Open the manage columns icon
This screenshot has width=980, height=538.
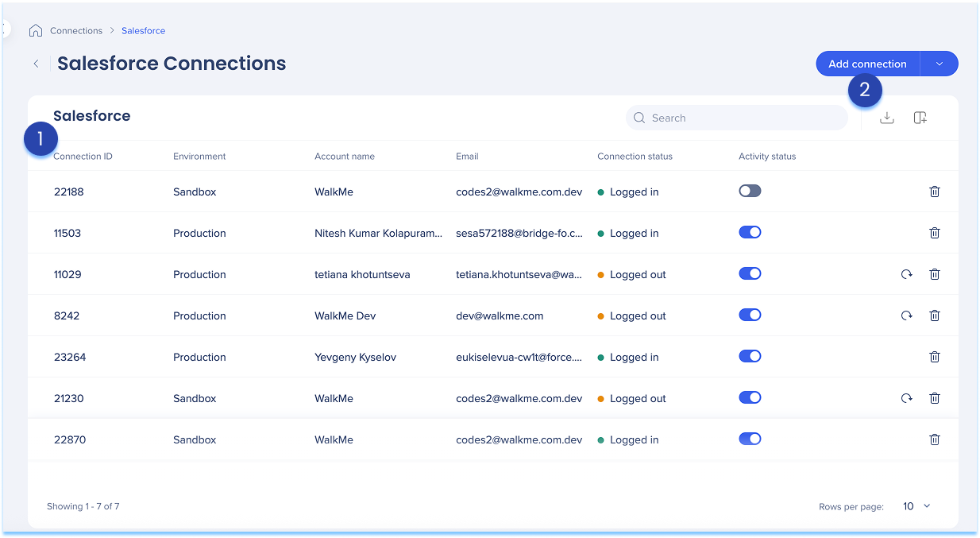coord(920,118)
